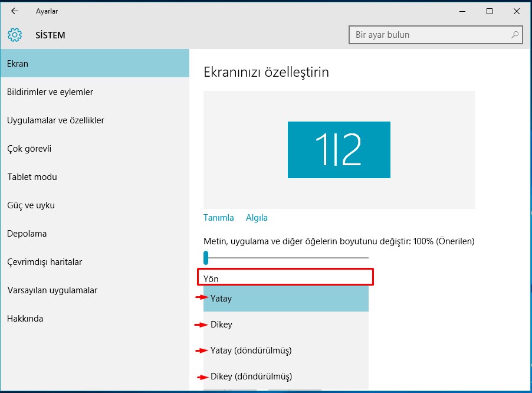Close the Ayarlar window
This screenshot has height=393, width=532.
[516, 11]
